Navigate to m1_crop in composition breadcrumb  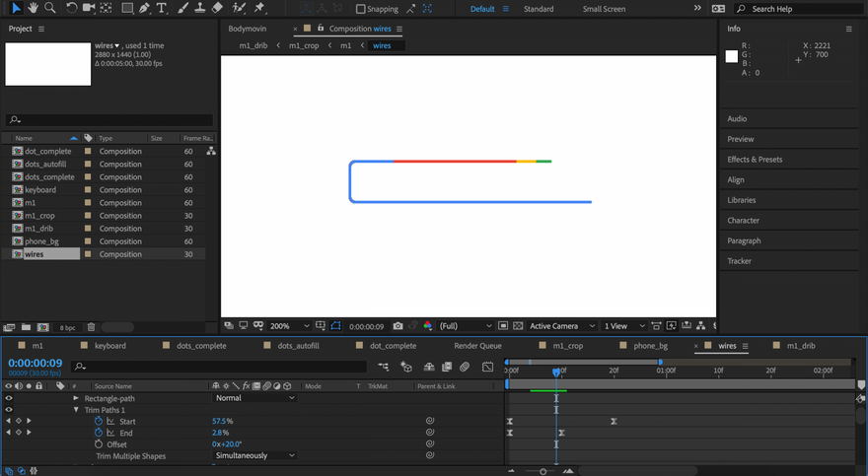coord(304,46)
